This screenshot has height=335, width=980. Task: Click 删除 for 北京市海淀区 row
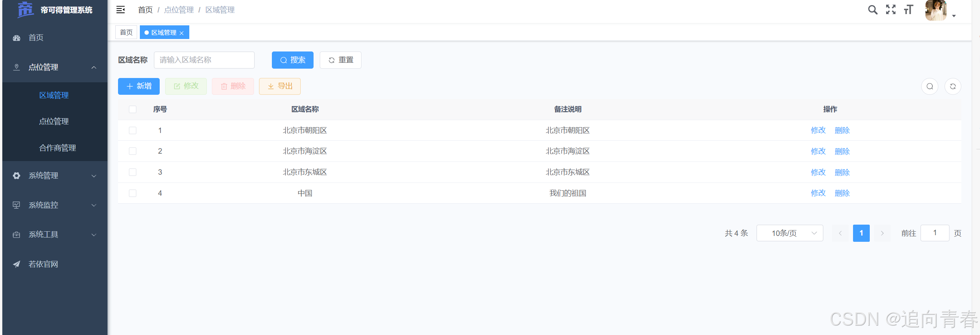[x=842, y=151]
